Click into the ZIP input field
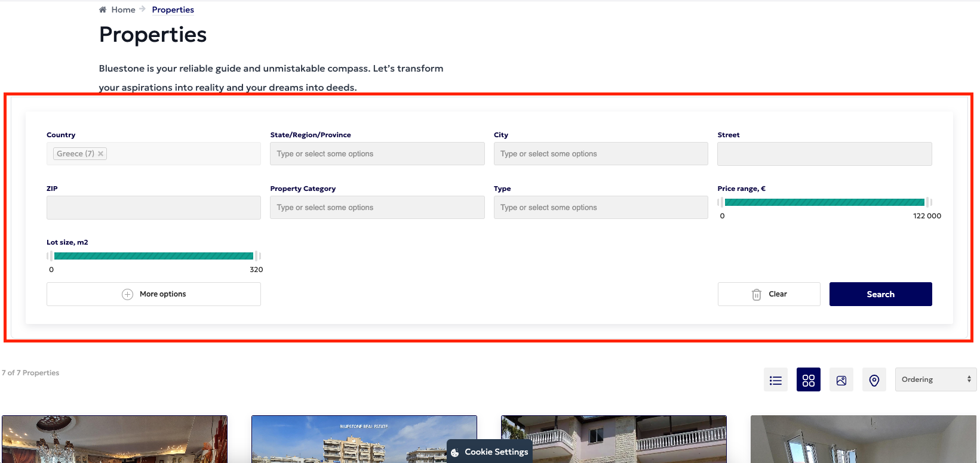980x463 pixels. click(x=153, y=208)
